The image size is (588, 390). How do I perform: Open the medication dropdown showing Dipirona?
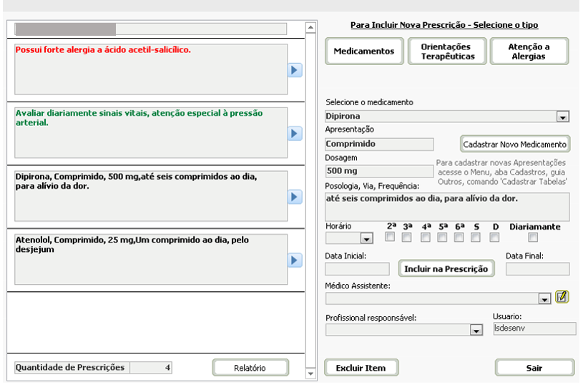562,117
